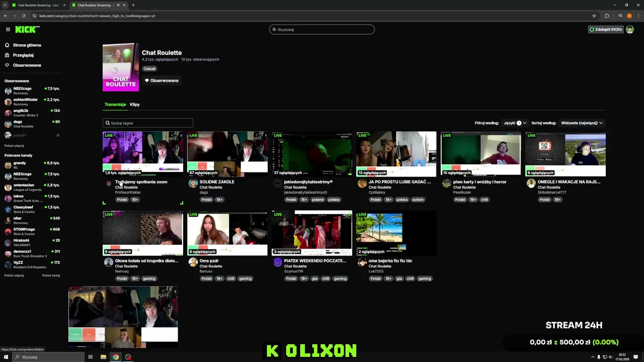Open takuu channel in recommended list

32,199
